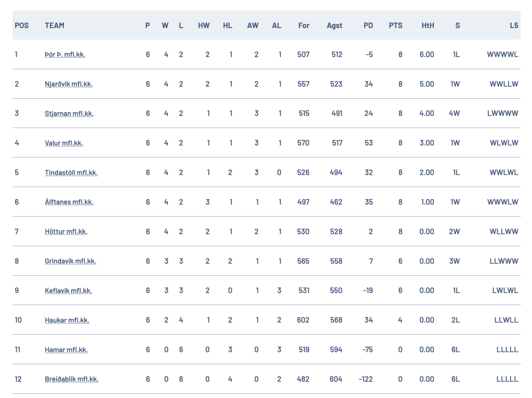Click the Haukar mfl.kk. link
This screenshot has width=532, height=398.
67,320
